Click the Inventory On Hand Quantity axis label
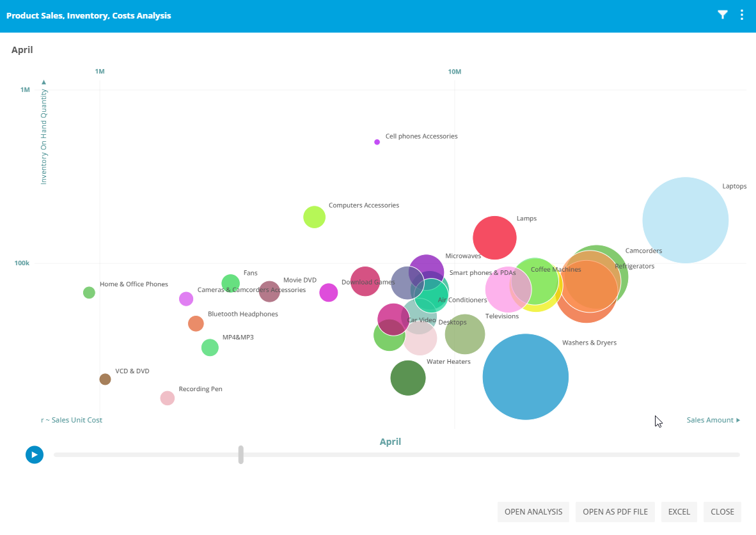 coord(44,137)
